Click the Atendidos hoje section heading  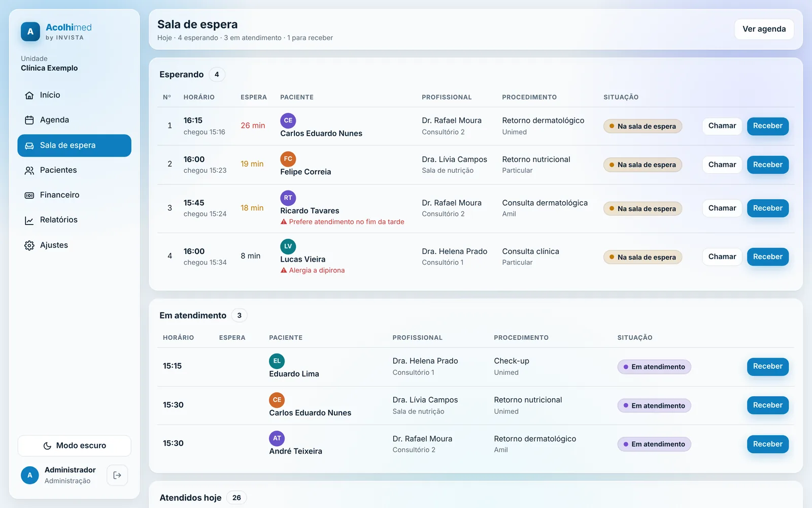click(190, 498)
